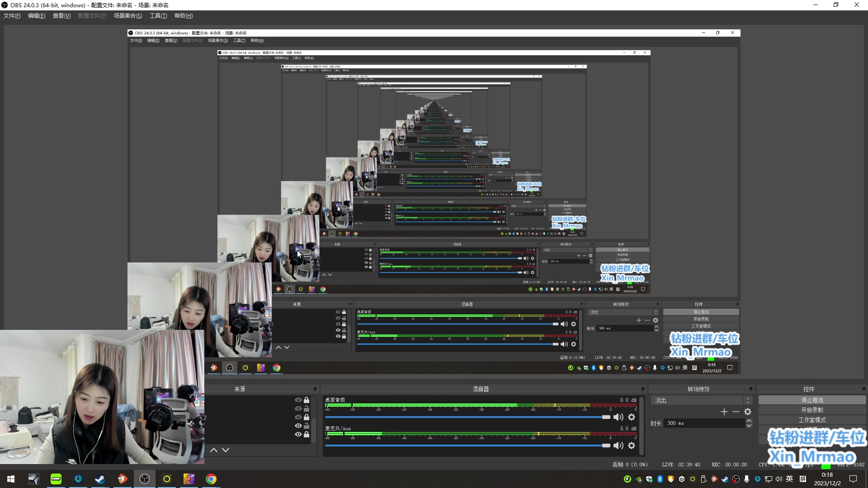The width and height of the screenshot is (868, 488).
Task: Click 停止推流 to stop streaming
Action: 812,400
